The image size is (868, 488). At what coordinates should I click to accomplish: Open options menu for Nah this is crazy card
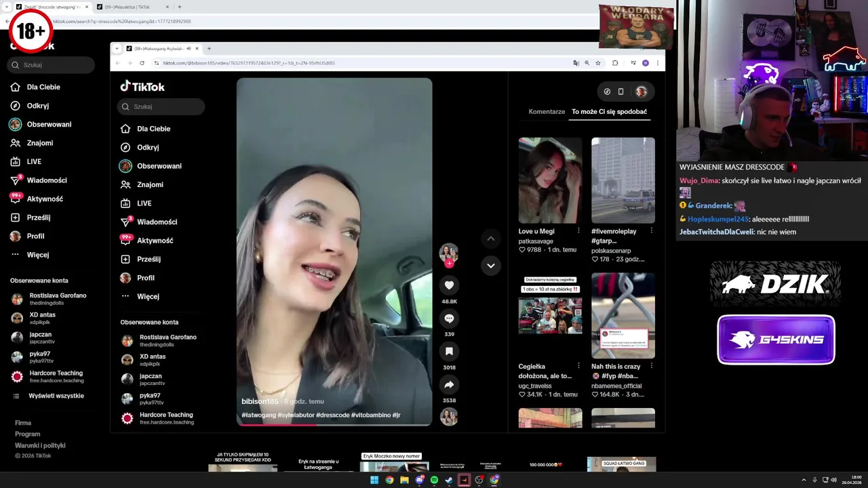(x=652, y=366)
